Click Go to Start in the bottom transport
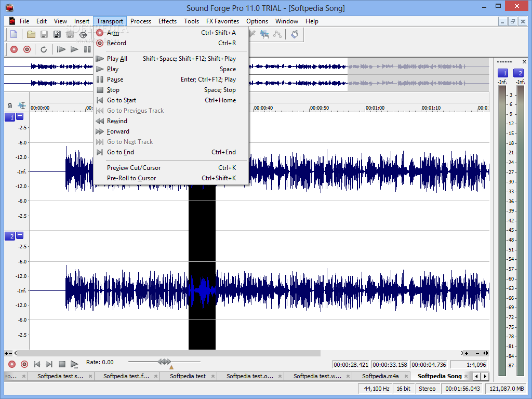Image resolution: width=532 pixels, height=399 pixels. (37, 364)
